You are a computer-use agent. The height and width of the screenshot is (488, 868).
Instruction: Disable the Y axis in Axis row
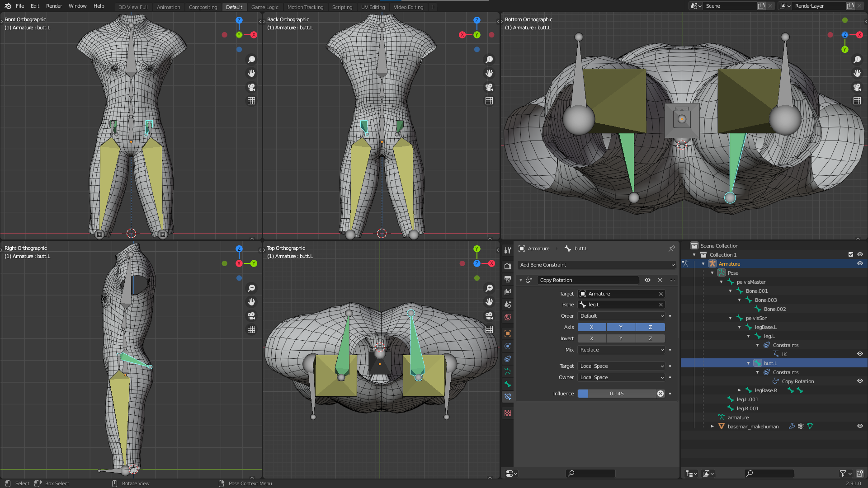(x=621, y=327)
